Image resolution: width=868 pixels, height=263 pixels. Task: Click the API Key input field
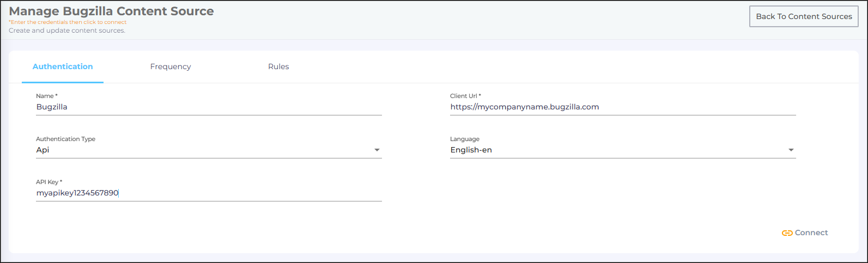click(x=209, y=193)
